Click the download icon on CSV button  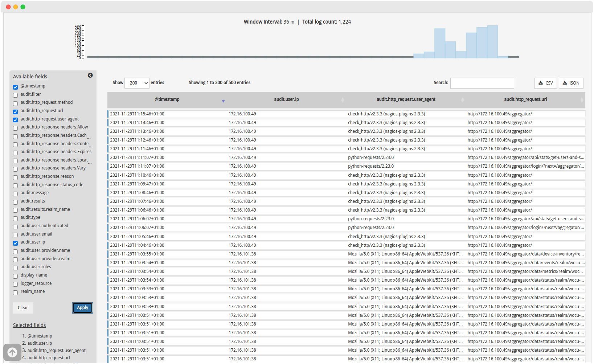(x=541, y=83)
